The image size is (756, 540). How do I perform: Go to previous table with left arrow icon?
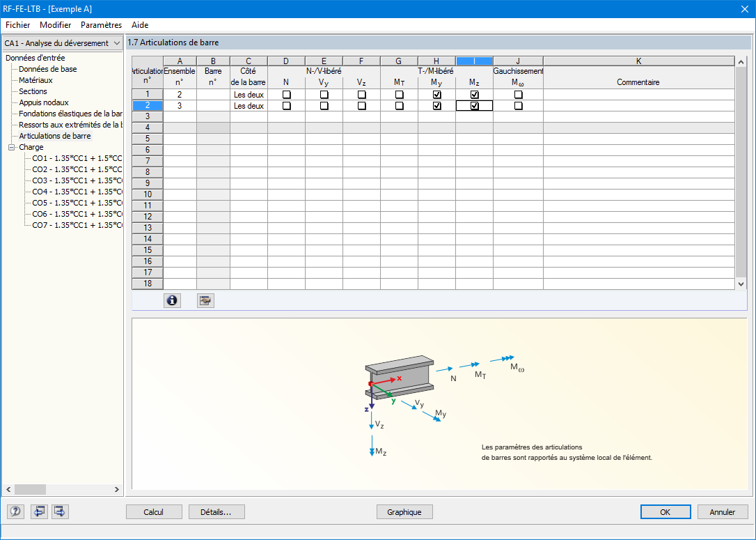39,511
